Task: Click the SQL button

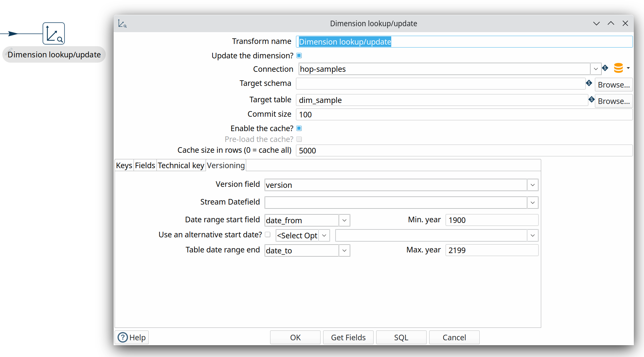Action: [x=401, y=337]
